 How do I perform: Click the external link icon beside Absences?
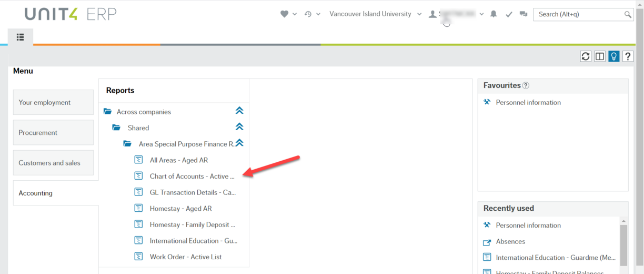[487, 242]
